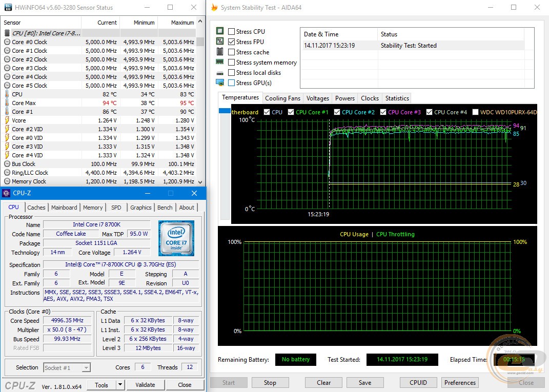Switch to the Cooling Fans tab
The height and width of the screenshot is (392, 549).
click(282, 98)
